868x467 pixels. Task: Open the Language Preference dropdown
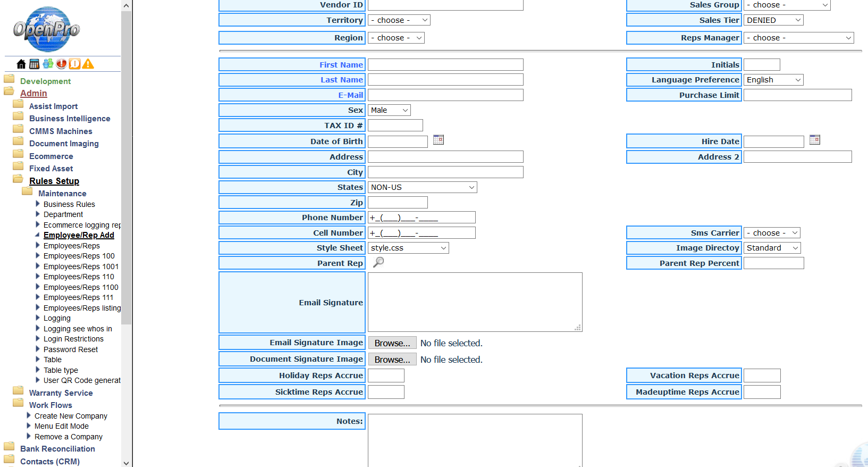point(773,80)
